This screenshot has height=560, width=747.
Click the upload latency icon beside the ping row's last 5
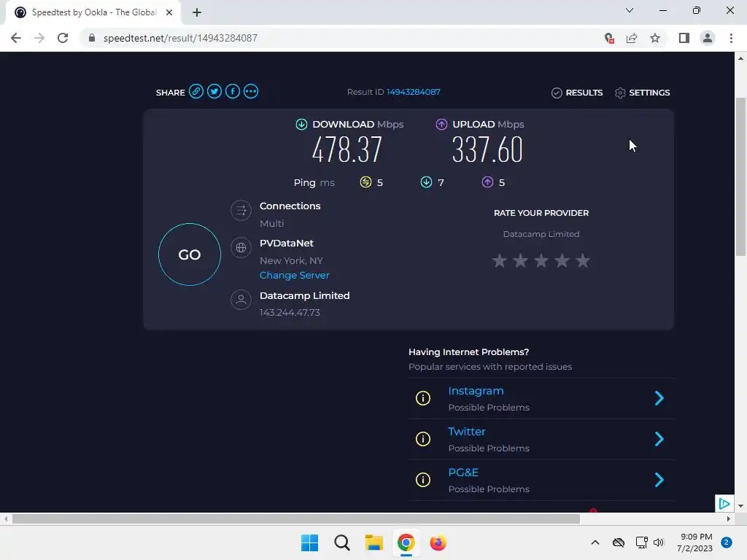tap(487, 182)
